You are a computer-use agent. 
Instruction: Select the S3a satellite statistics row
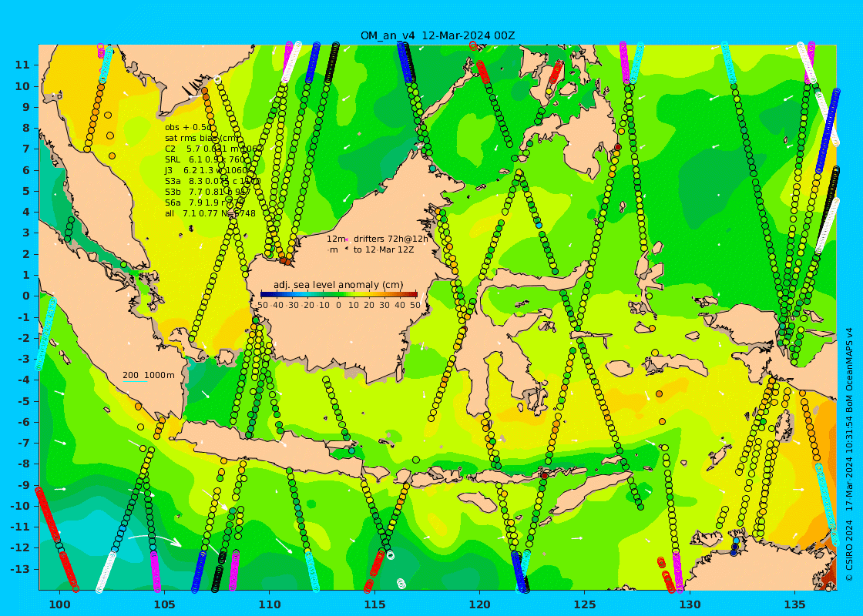click(x=213, y=181)
